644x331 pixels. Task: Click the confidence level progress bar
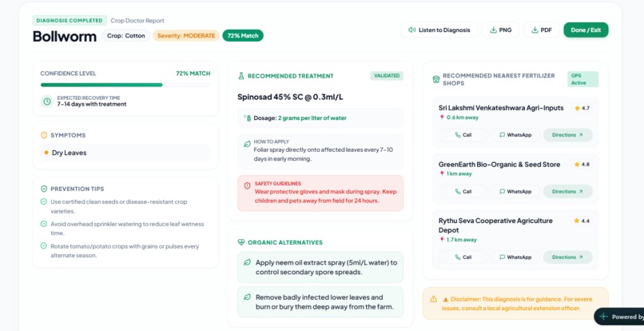point(125,85)
